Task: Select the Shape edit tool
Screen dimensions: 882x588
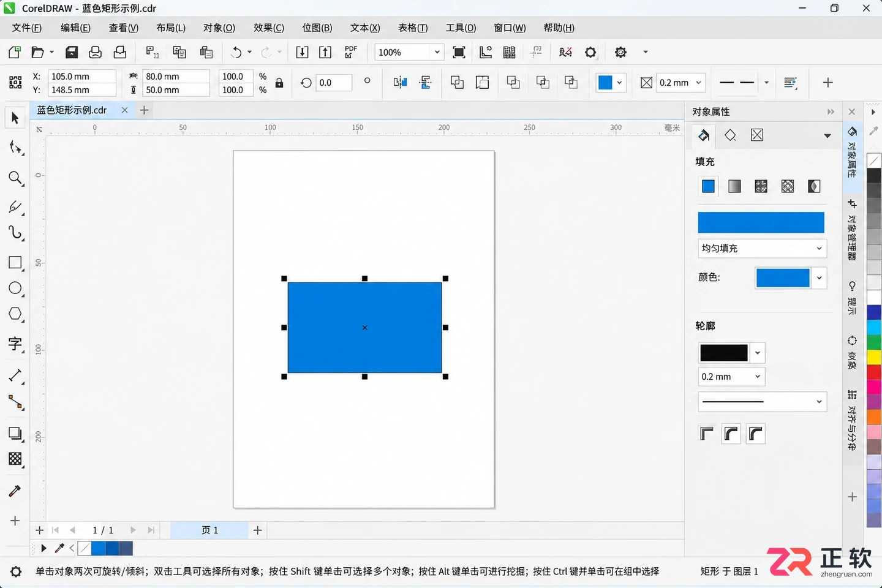Action: [15, 148]
